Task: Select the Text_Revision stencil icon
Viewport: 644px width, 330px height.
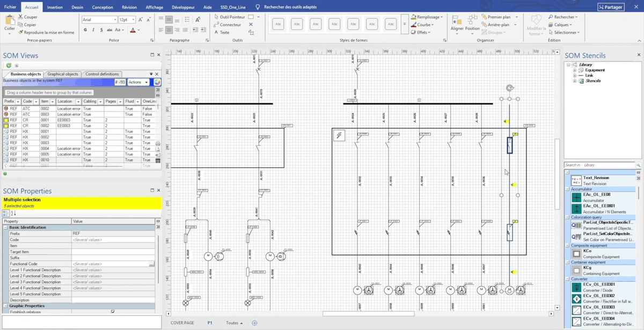Action: point(576,180)
